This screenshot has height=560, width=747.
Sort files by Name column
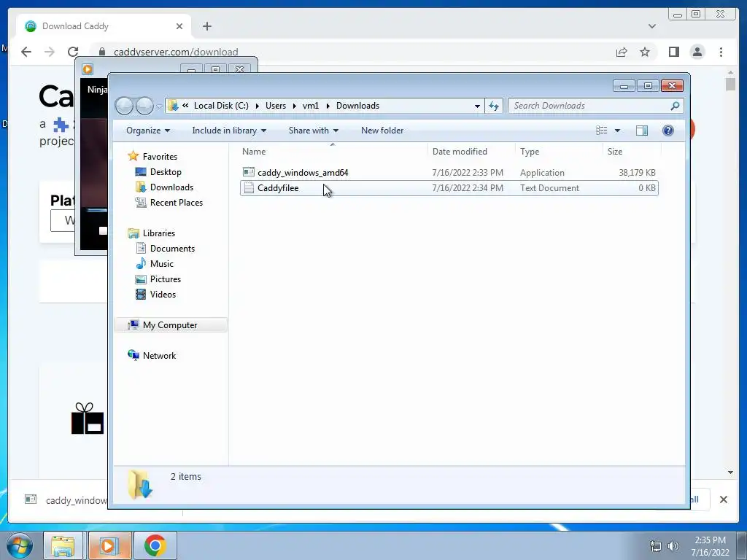pyautogui.click(x=333, y=152)
